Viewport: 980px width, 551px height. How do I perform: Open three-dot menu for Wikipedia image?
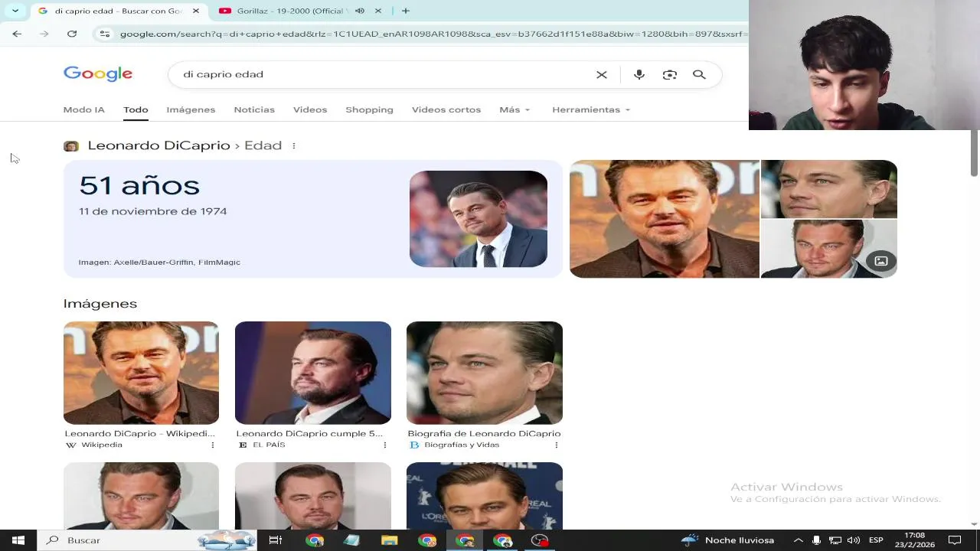(213, 445)
